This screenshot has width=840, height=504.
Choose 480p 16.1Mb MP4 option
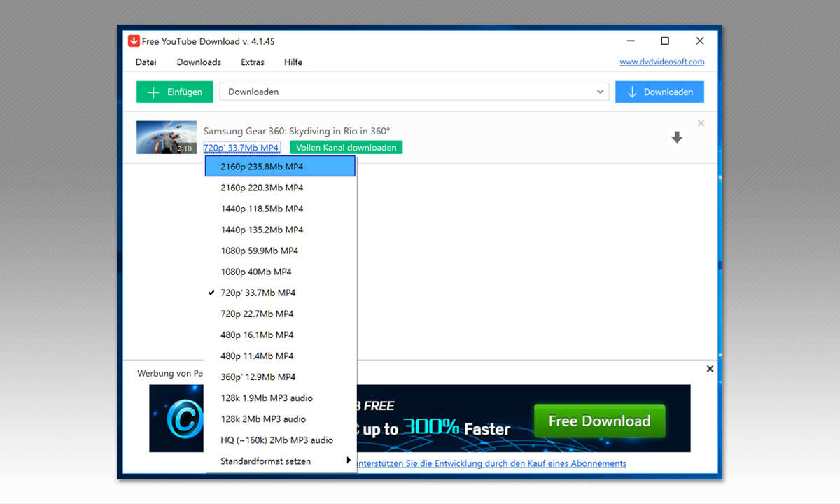(x=281, y=335)
